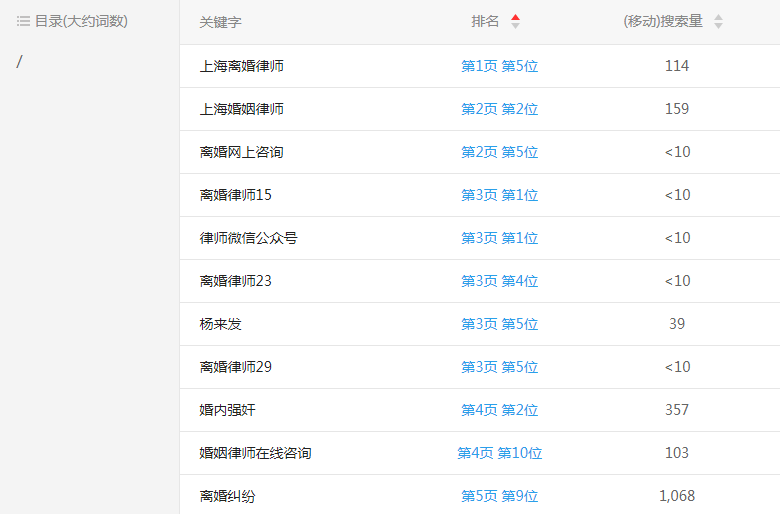780x514 pixels.
Task: Select the "/" root directory entry
Action: click(x=19, y=62)
